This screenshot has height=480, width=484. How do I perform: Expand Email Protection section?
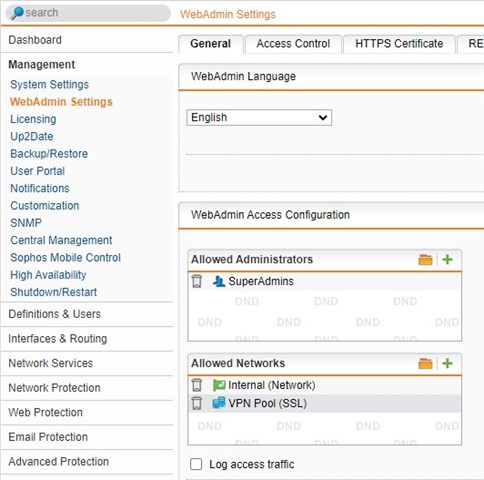[x=48, y=437]
